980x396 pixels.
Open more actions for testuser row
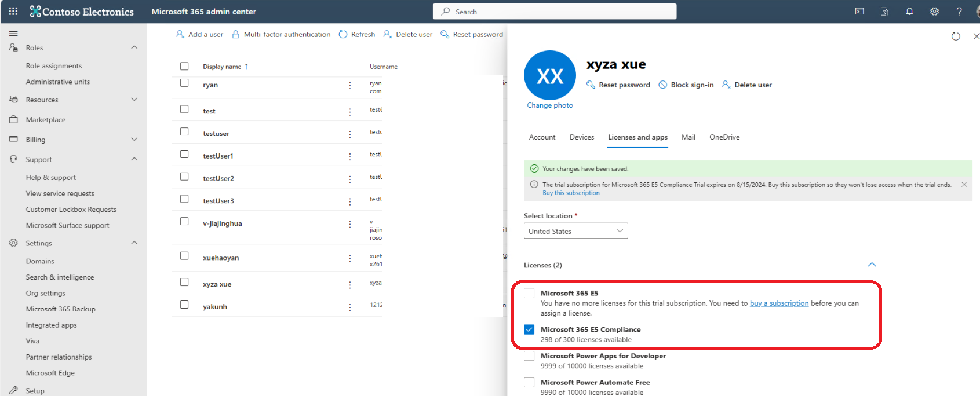350,134
